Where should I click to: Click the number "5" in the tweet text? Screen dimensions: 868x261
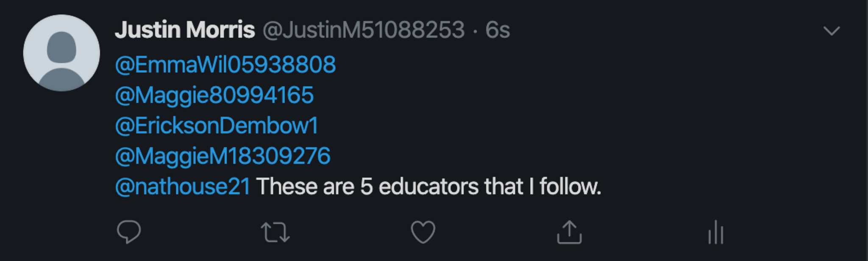point(366,187)
